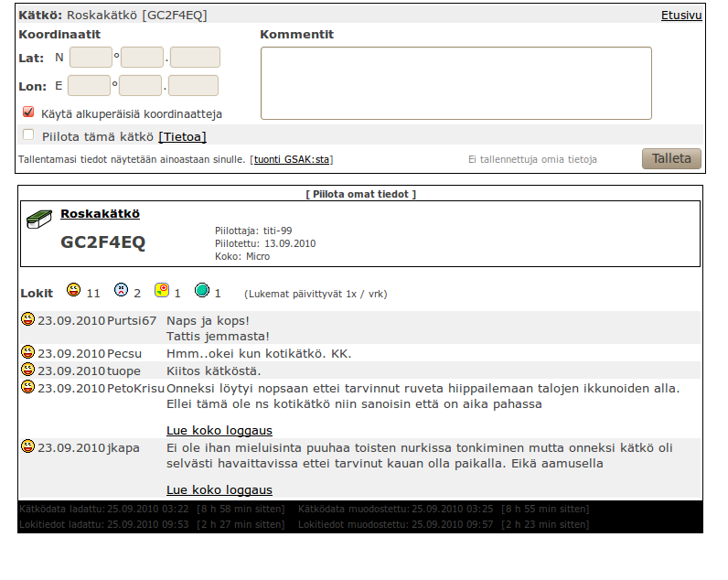Expand PetoKrisu's log with Lue koko loggaus

tap(219, 430)
